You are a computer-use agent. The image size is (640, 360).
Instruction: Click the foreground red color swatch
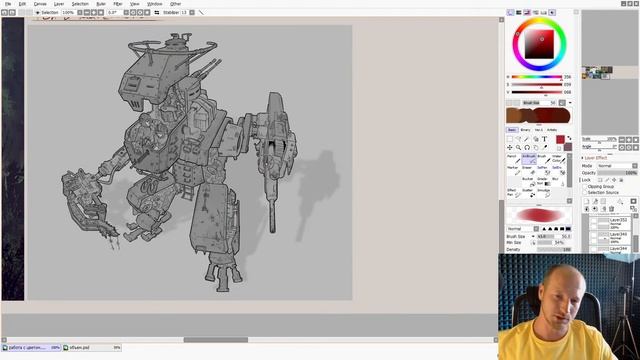560,140
